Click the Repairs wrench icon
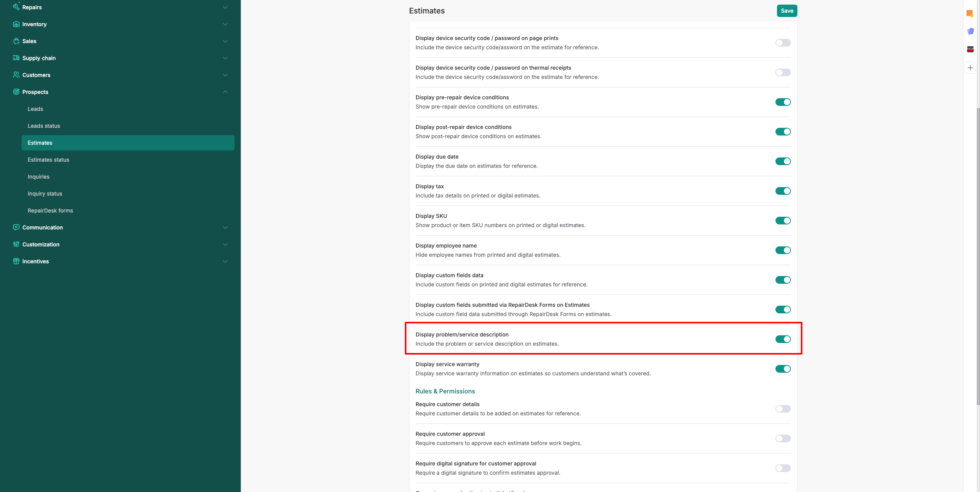This screenshot has height=492, width=980. pos(16,7)
